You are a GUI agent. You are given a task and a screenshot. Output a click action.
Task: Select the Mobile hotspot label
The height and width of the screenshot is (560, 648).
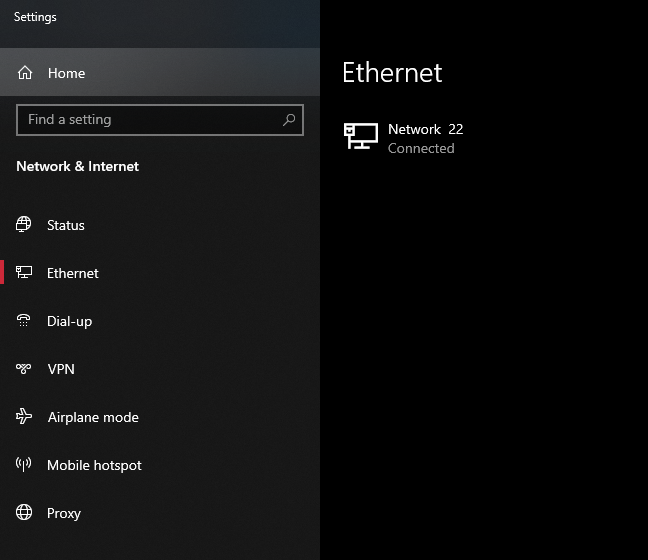tap(94, 465)
